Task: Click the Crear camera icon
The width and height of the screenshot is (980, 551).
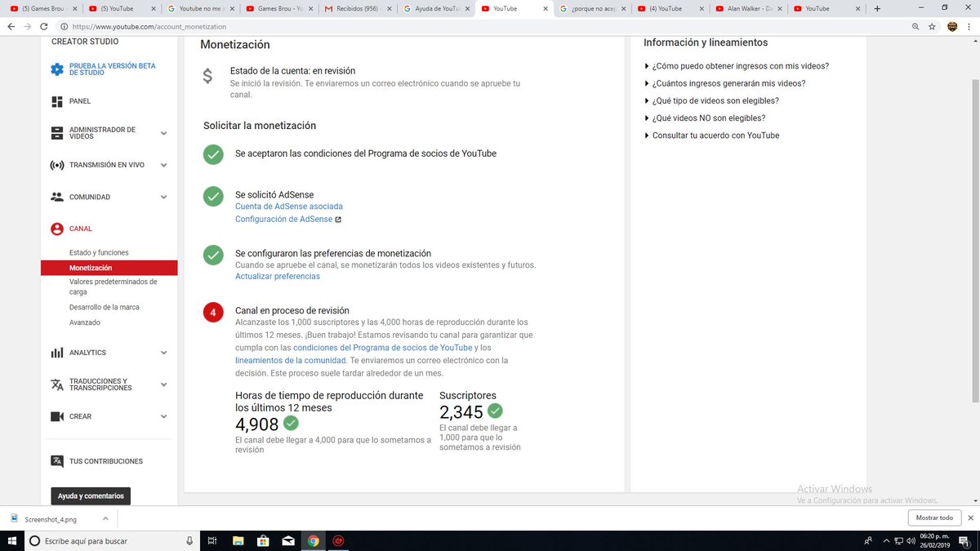Action: click(x=57, y=416)
